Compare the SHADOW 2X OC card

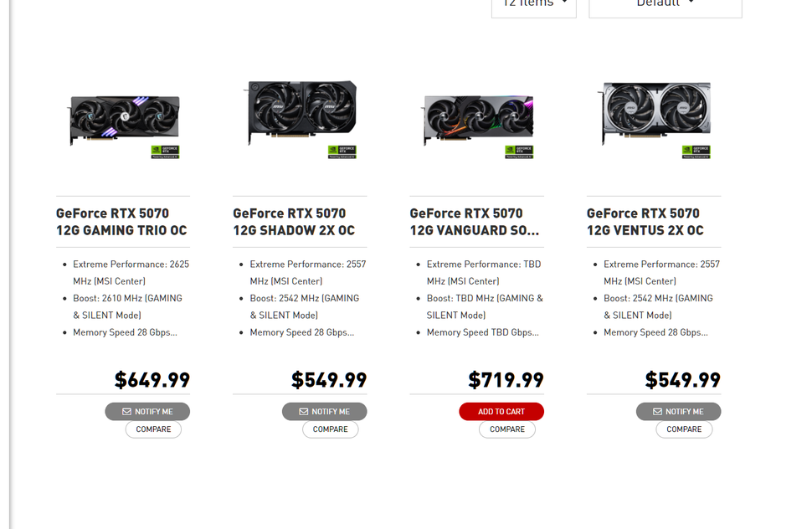[x=330, y=429]
